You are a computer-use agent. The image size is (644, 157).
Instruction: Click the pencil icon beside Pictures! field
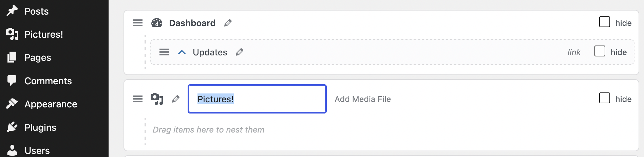click(x=175, y=99)
